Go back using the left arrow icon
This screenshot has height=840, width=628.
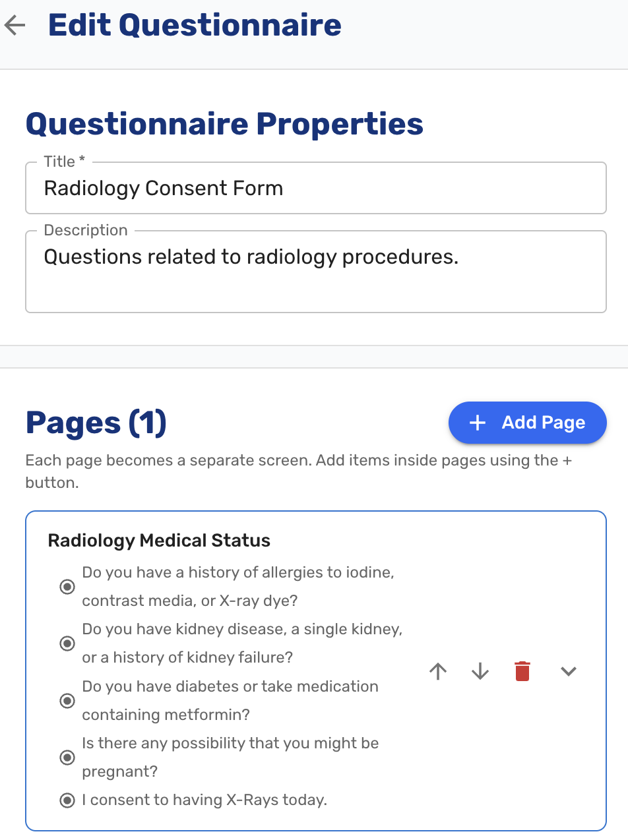pos(15,26)
